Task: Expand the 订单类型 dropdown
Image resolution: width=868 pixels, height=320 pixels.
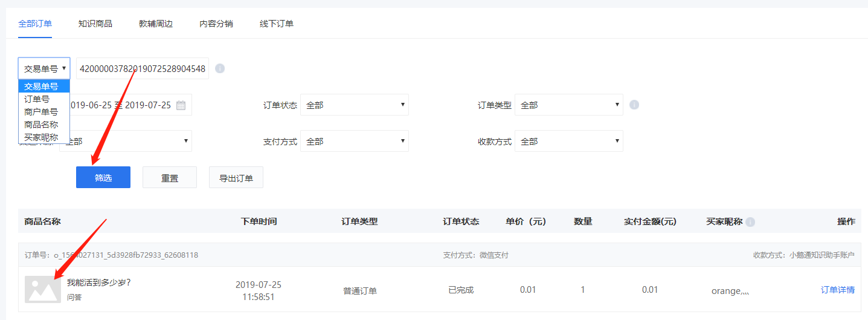Action: coord(569,105)
